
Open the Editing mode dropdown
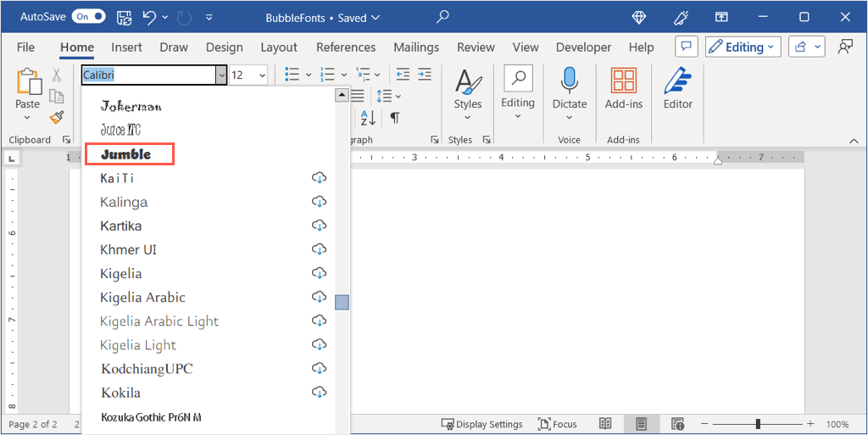[742, 47]
